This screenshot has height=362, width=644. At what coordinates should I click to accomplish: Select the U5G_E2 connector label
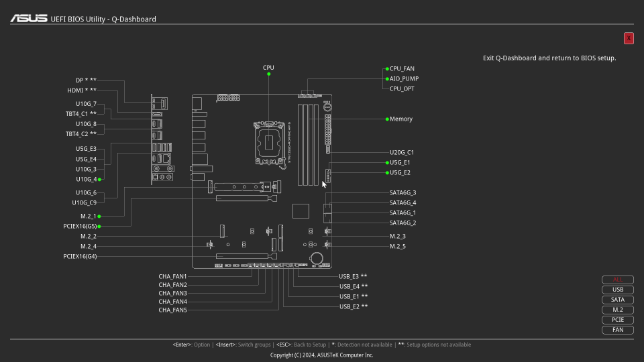point(400,173)
